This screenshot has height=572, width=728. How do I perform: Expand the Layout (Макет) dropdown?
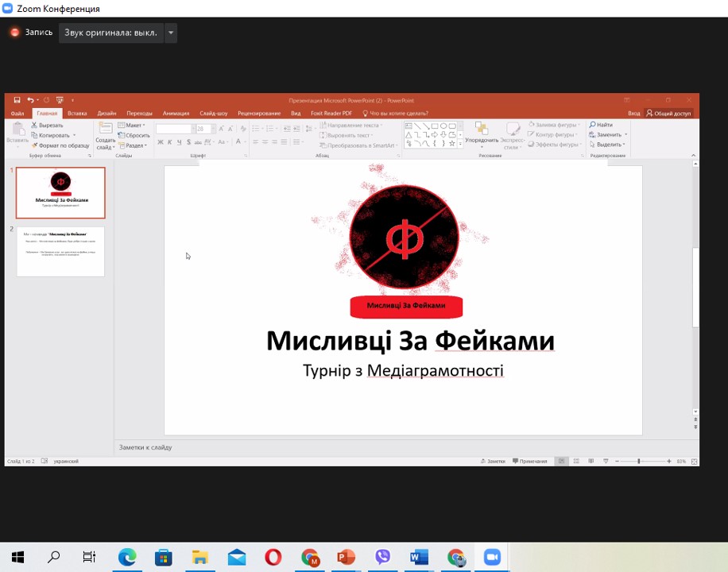point(132,125)
